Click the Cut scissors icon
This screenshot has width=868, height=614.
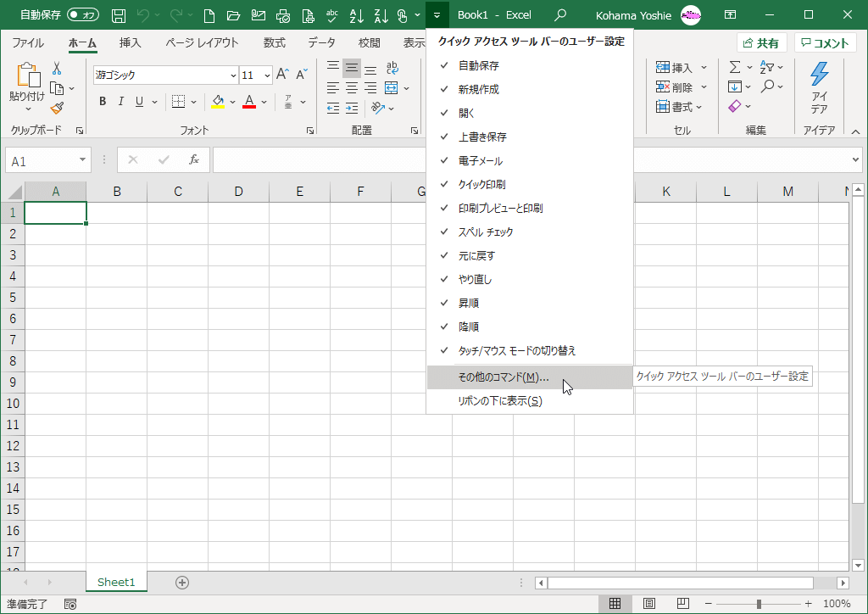click(57, 69)
